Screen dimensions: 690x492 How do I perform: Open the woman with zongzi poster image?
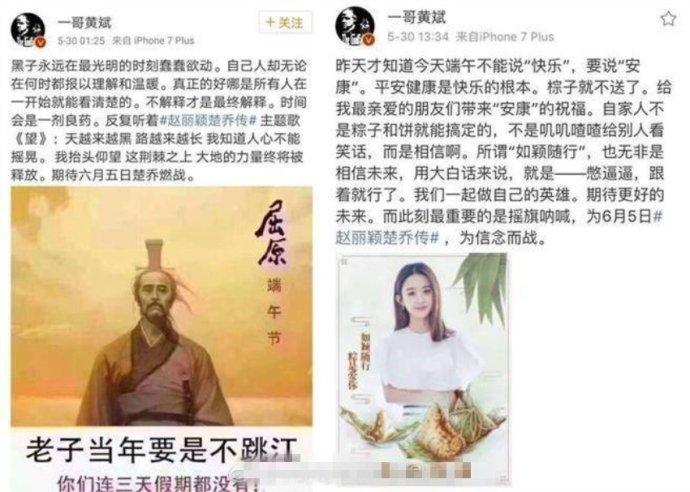(x=423, y=369)
